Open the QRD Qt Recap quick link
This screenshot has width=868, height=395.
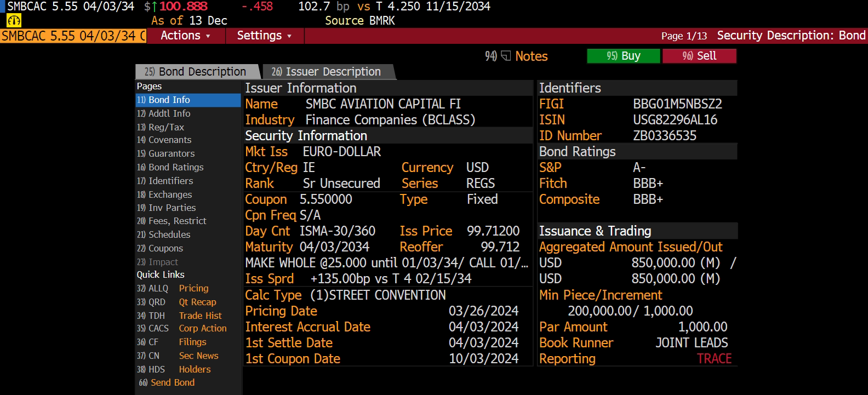176,302
